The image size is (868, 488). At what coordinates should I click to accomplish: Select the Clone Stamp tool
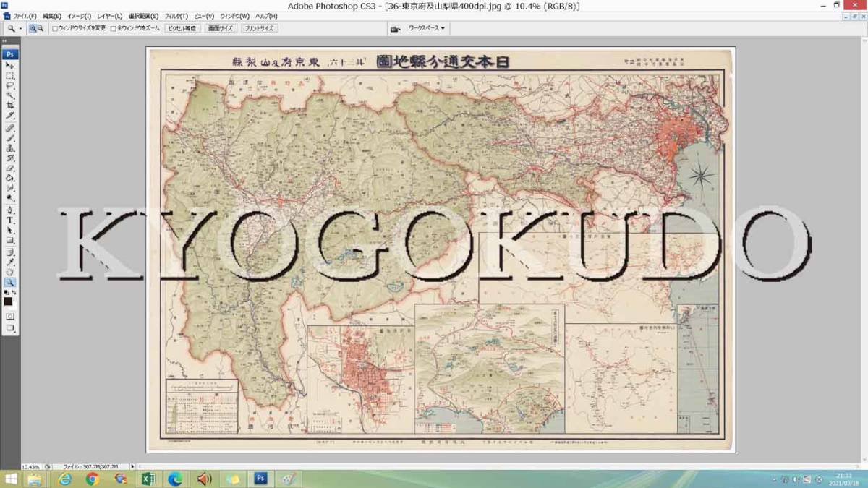pyautogui.click(x=10, y=147)
